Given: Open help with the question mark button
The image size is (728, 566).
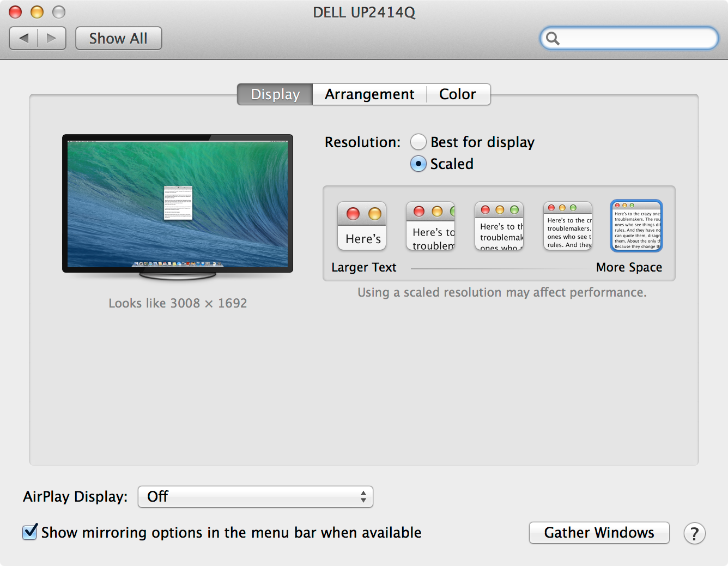Looking at the screenshot, I should [x=695, y=533].
